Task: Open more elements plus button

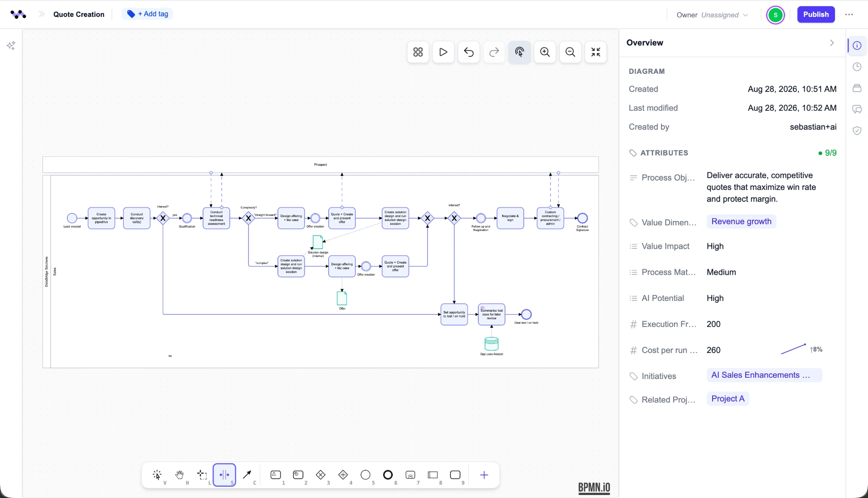Action: pyautogui.click(x=484, y=475)
